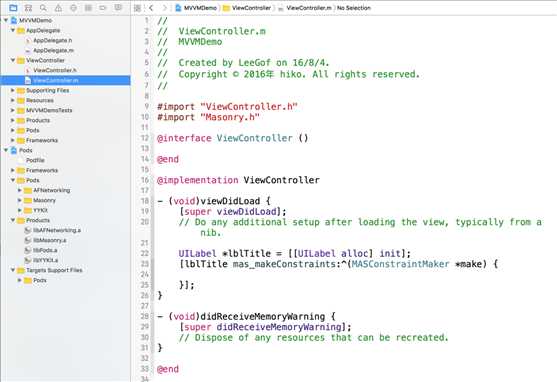Open the Debug navigator

click(88, 7)
